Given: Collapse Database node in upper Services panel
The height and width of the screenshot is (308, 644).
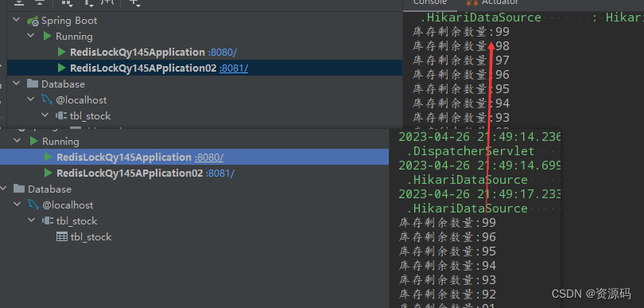Looking at the screenshot, I should click(x=17, y=84).
